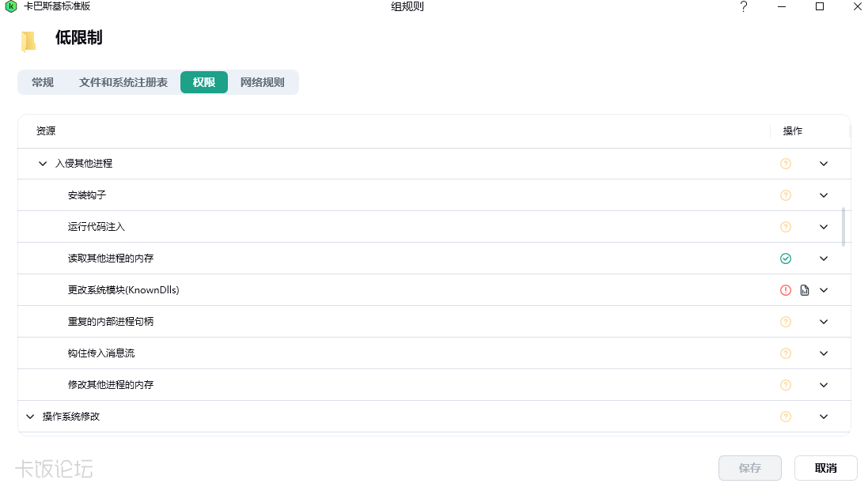Screen dimensions: 868x487
Task: Open action dropdown for 入侵其他进程
Action: point(824,164)
